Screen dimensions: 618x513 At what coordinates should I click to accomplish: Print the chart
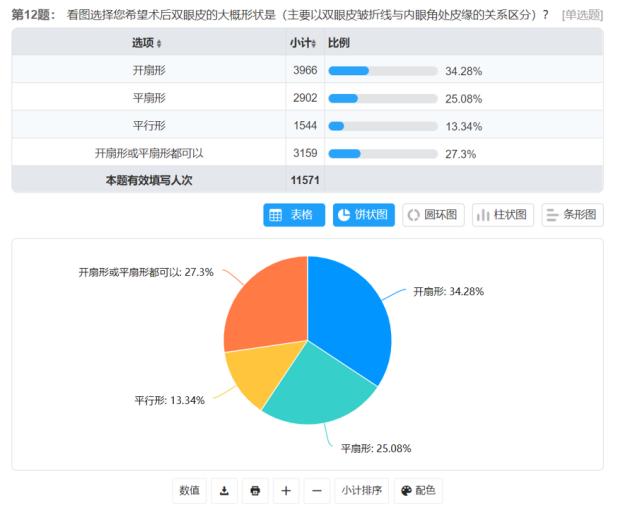point(255,491)
